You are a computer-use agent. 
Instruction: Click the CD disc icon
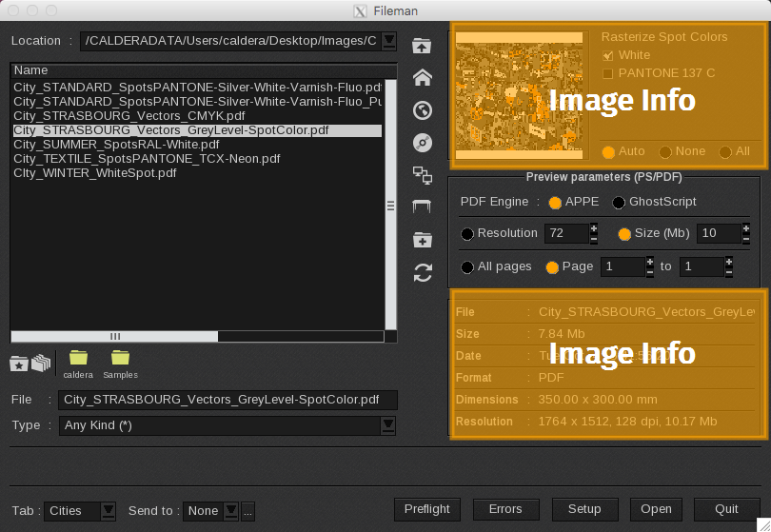[423, 143]
